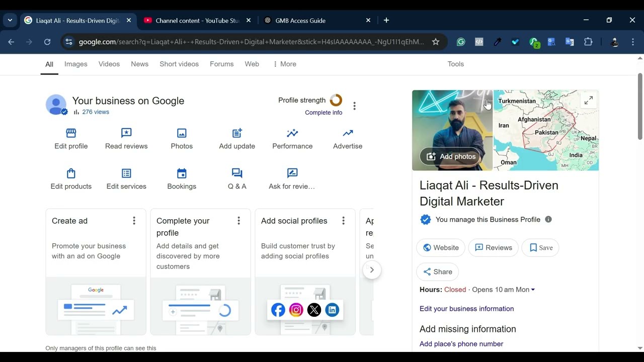Viewport: 644px width, 362px height.
Task: Open a new browser tab
Action: pos(386,20)
